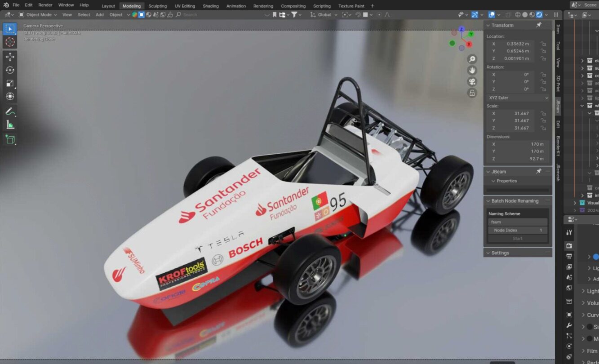
Task: Open the shading options dropdown arrow
Action: [x=546, y=15]
